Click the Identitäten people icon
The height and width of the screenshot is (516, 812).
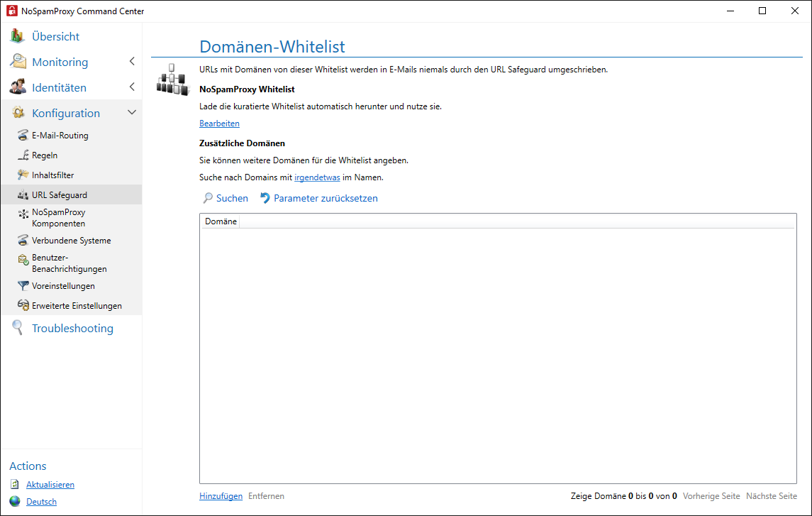18,87
